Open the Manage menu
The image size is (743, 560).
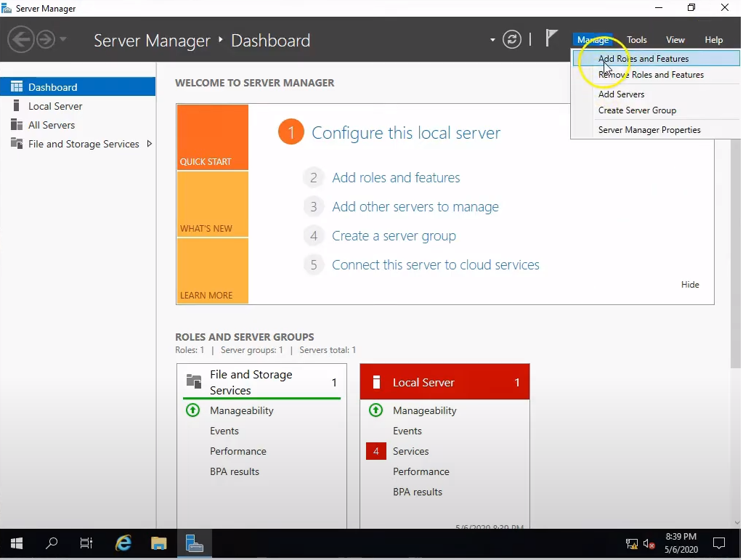[x=593, y=40]
